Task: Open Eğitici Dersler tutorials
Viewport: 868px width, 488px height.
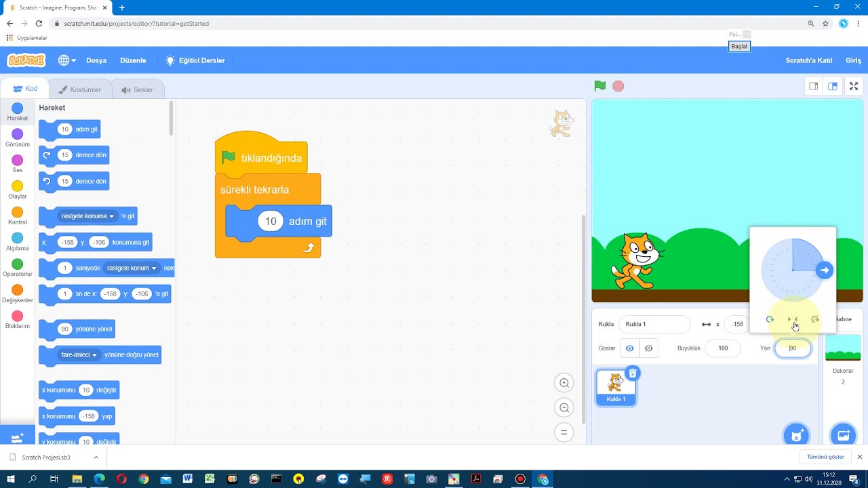Action: pos(195,60)
